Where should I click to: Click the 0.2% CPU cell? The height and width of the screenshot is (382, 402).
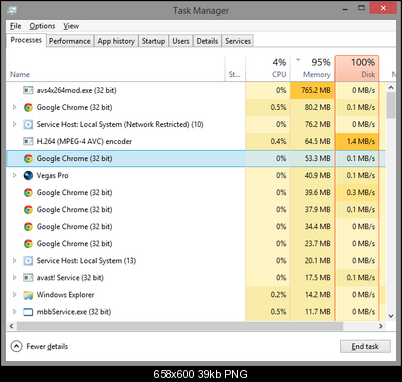[268, 295]
